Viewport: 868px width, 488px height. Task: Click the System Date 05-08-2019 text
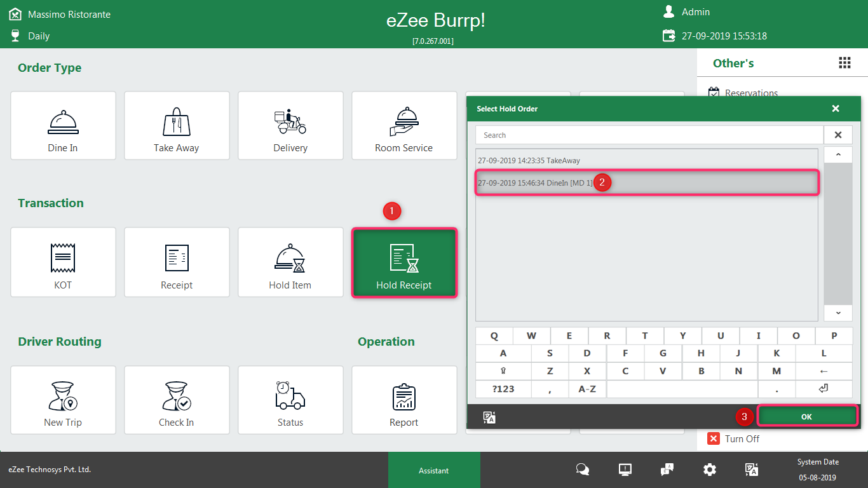pyautogui.click(x=818, y=470)
